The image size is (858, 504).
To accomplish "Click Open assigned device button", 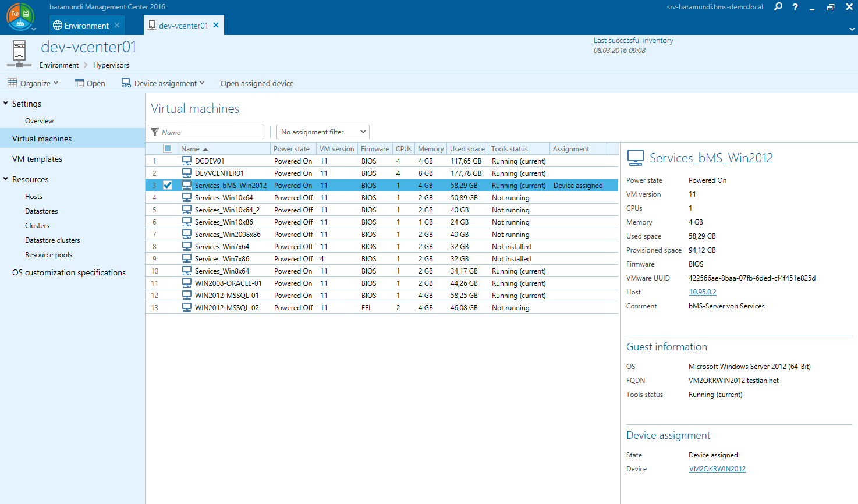I will click(x=257, y=83).
